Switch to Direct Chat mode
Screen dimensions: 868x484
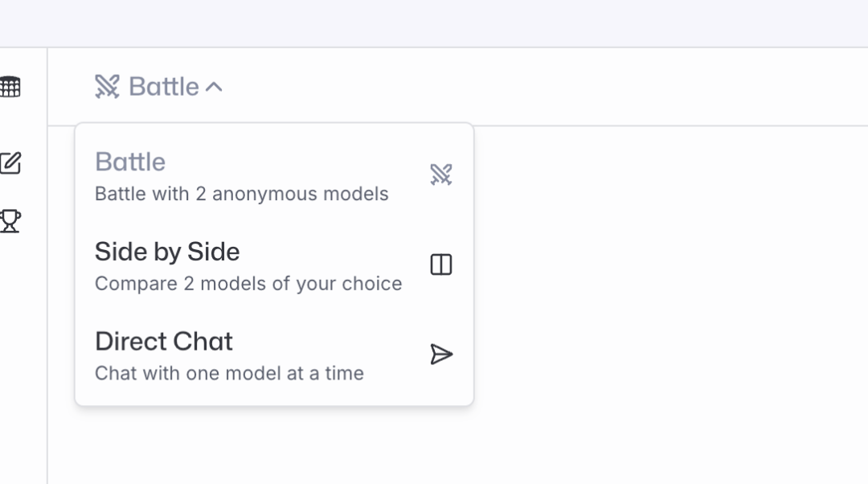[x=164, y=342]
